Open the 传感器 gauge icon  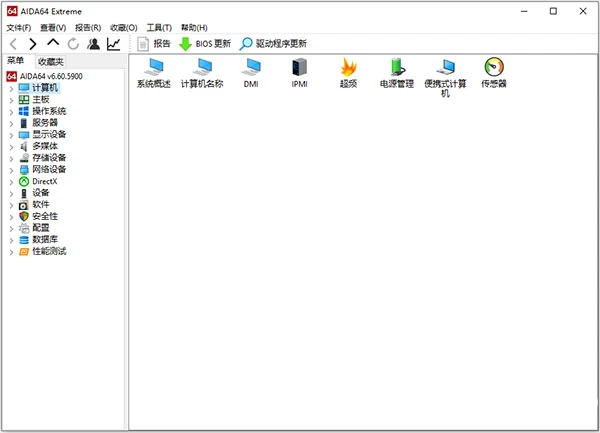494,73
